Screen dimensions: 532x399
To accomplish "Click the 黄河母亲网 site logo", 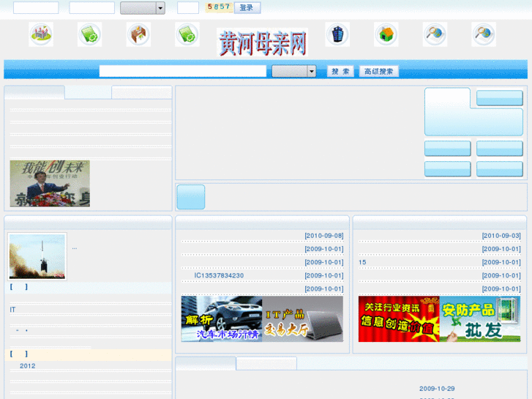I will tap(262, 42).
